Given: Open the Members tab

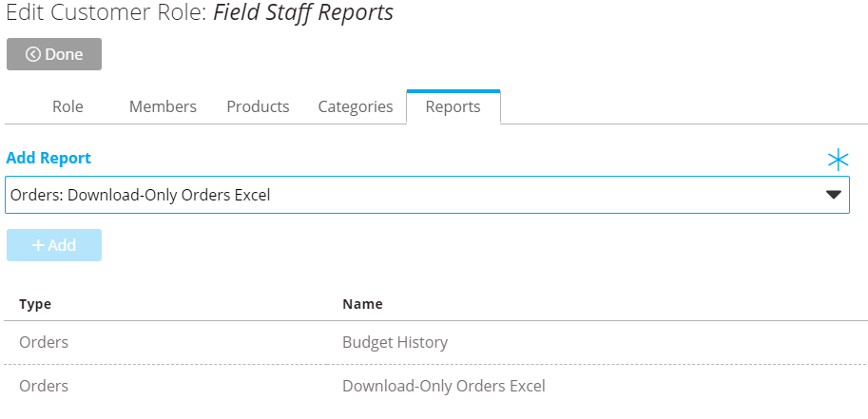Looking at the screenshot, I should pos(163,106).
